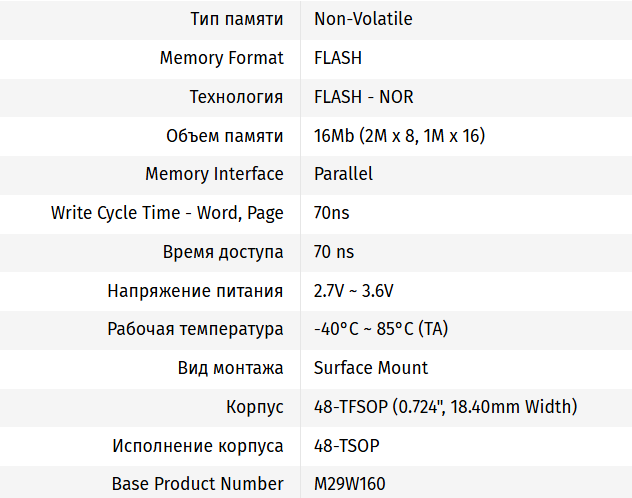Viewport: 632px width, 498px height.
Task: Click the 'FLASH - NOR' technology value
Action: pos(364,97)
